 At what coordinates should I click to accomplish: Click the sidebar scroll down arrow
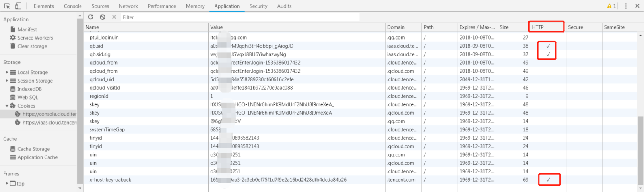[80, 188]
